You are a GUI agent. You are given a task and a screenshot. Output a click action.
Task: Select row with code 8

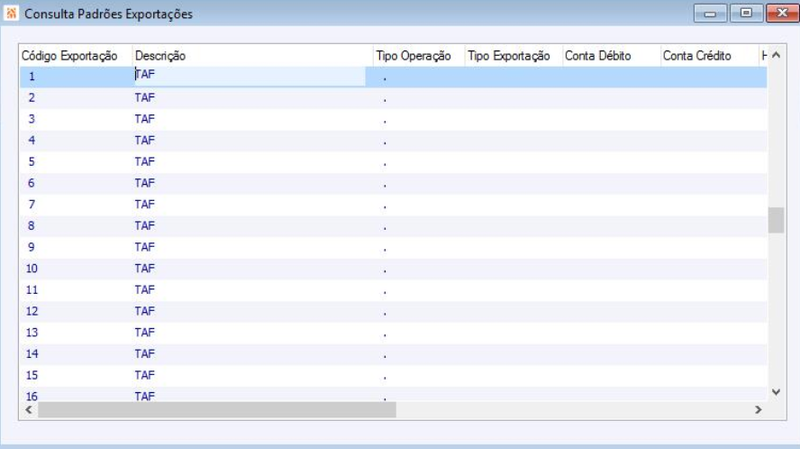(x=393, y=227)
